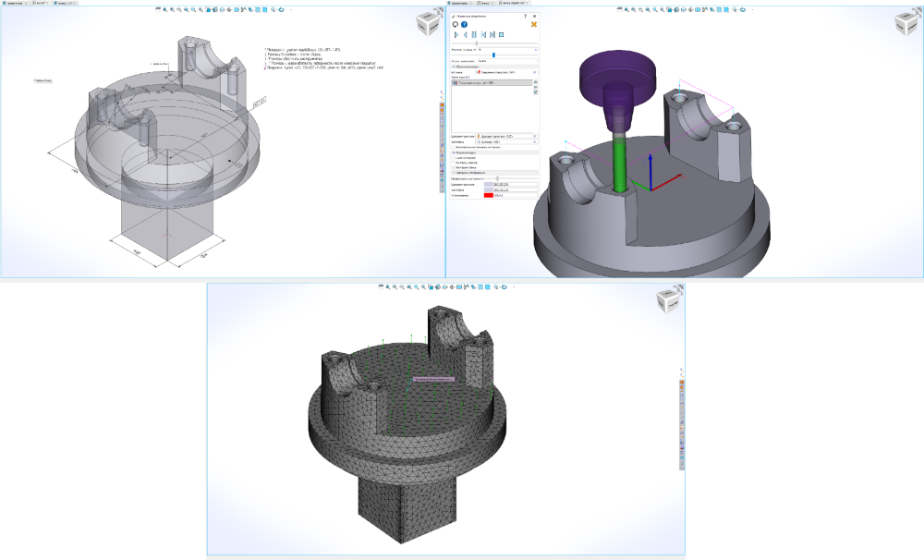Move the simulation progress slider under playback buttons

click(477, 43)
